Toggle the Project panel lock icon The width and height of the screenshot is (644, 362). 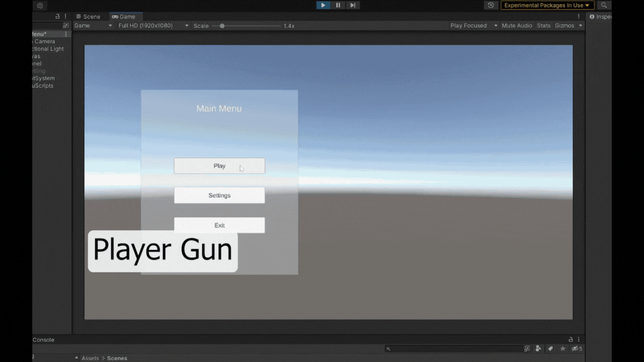click(571, 340)
